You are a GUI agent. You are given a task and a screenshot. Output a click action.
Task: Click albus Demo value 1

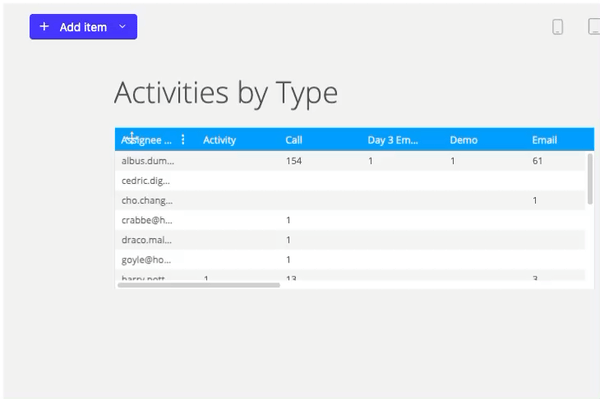click(x=453, y=161)
